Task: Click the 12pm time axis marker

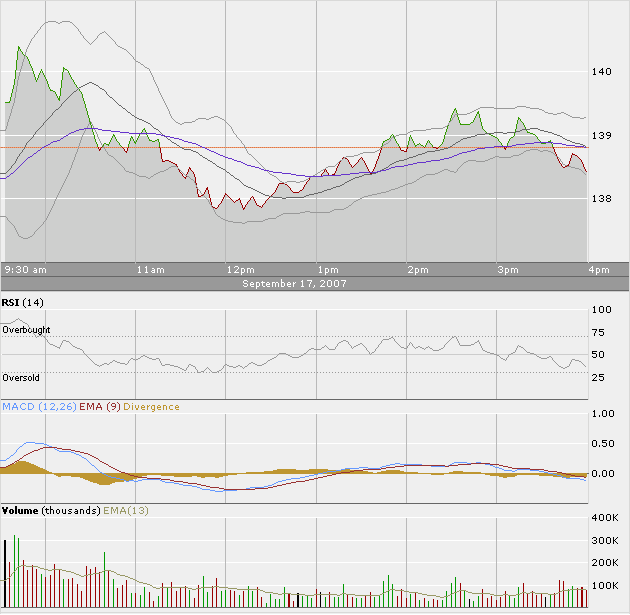Action: [240, 270]
